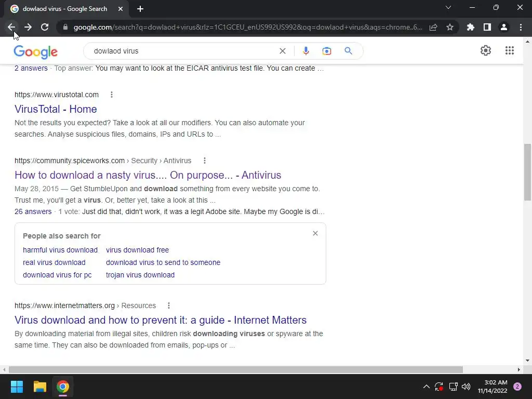Click the community.spiceworks.com breadcrumb text
The width and height of the screenshot is (532, 399).
(x=103, y=161)
